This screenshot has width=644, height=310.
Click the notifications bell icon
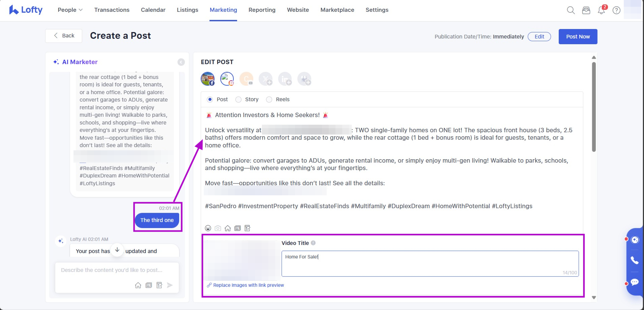click(601, 10)
